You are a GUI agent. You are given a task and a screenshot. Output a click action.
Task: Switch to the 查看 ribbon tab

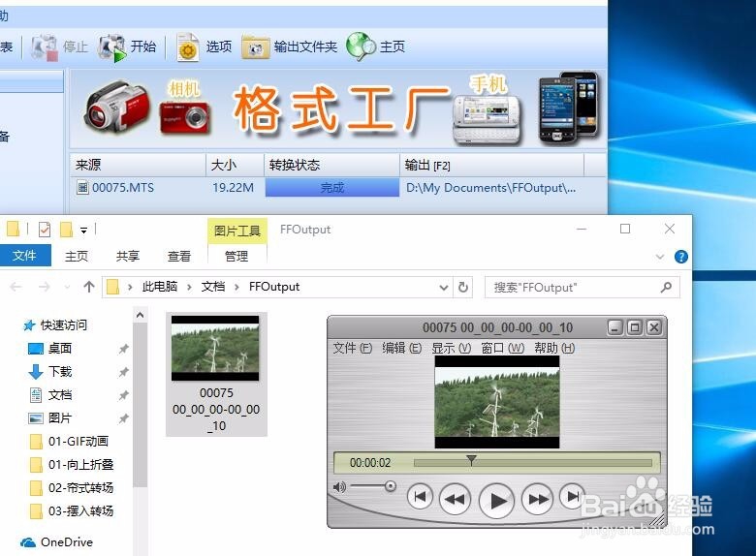[179, 256]
